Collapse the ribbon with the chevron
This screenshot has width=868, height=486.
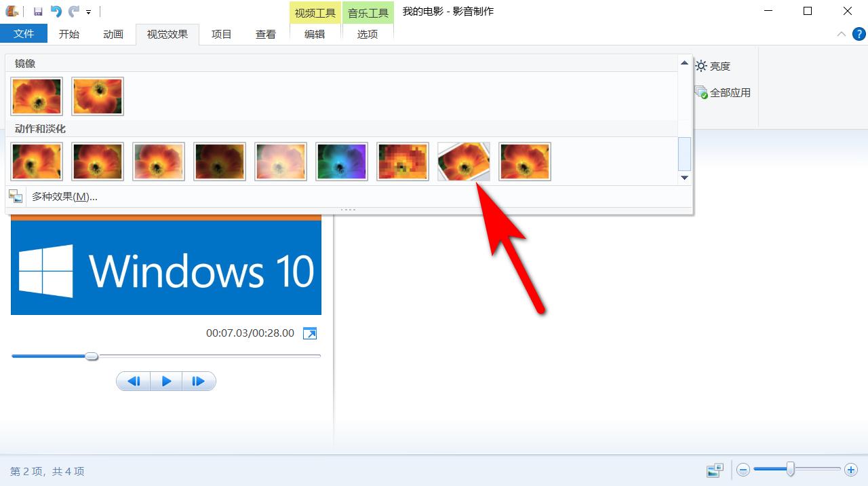(x=841, y=33)
